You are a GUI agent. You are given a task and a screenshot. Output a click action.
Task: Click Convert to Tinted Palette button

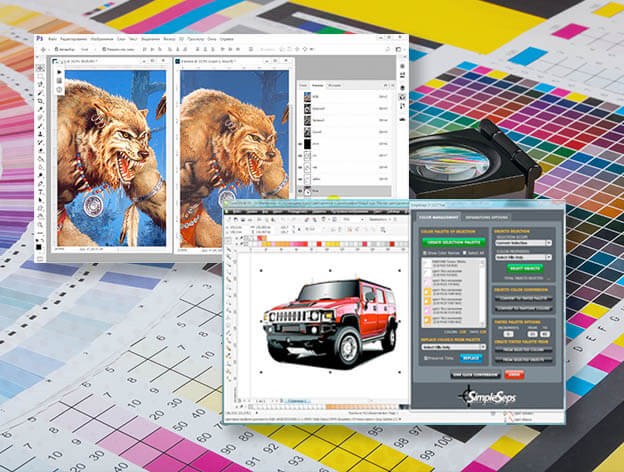[x=524, y=298]
